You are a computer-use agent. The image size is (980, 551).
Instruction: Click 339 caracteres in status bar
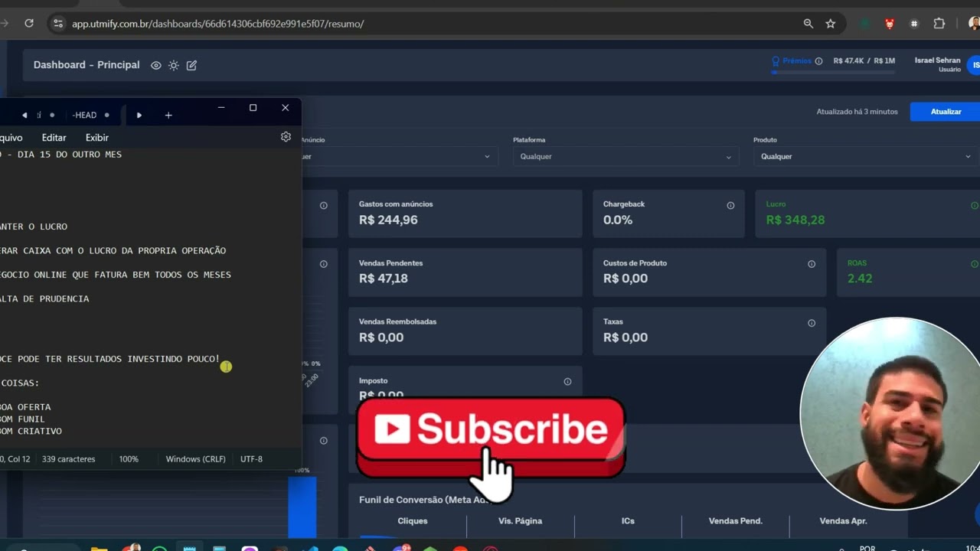point(69,459)
